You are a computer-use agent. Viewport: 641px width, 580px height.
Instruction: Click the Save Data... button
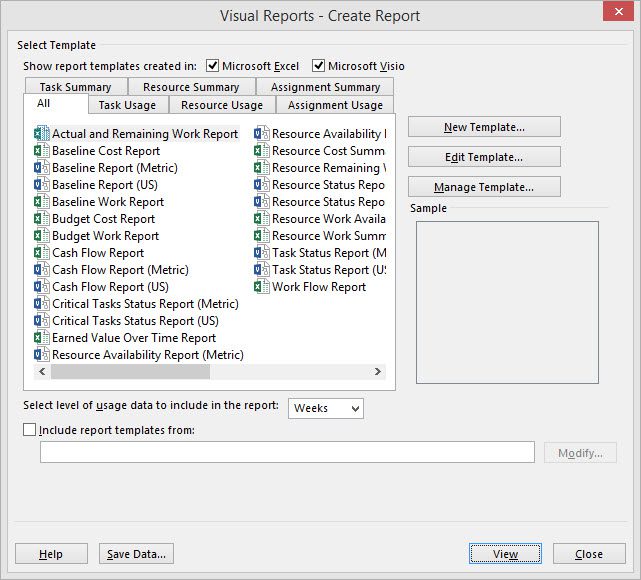[136, 554]
